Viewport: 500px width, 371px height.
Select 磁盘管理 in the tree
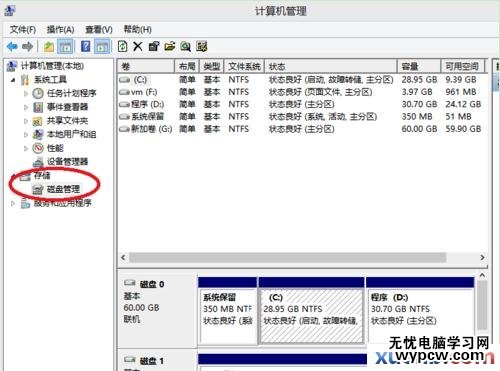[x=63, y=189]
